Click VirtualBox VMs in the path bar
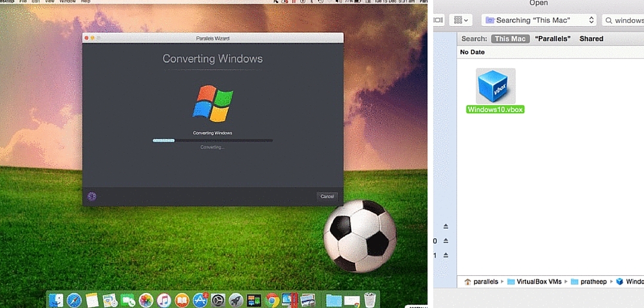This screenshot has height=308, width=644. (x=535, y=282)
